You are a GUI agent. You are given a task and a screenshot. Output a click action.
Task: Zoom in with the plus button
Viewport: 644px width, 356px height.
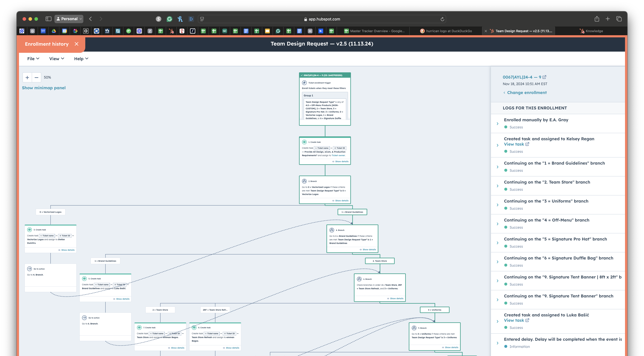pos(27,78)
